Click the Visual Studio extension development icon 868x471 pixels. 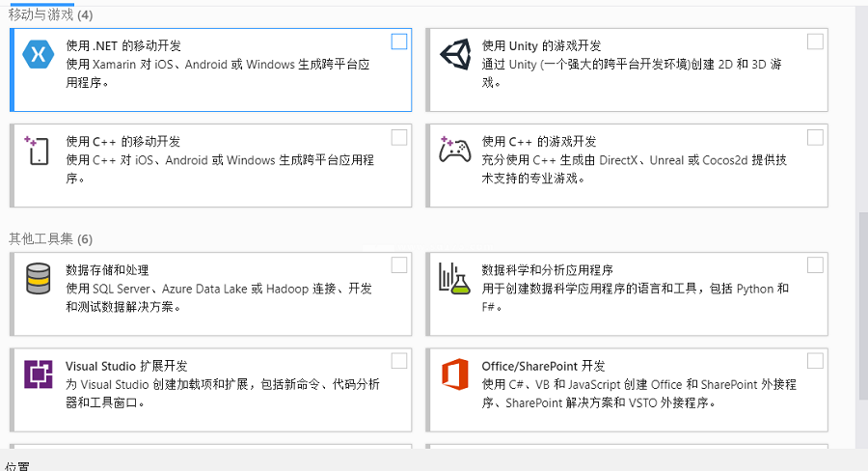[x=39, y=373]
